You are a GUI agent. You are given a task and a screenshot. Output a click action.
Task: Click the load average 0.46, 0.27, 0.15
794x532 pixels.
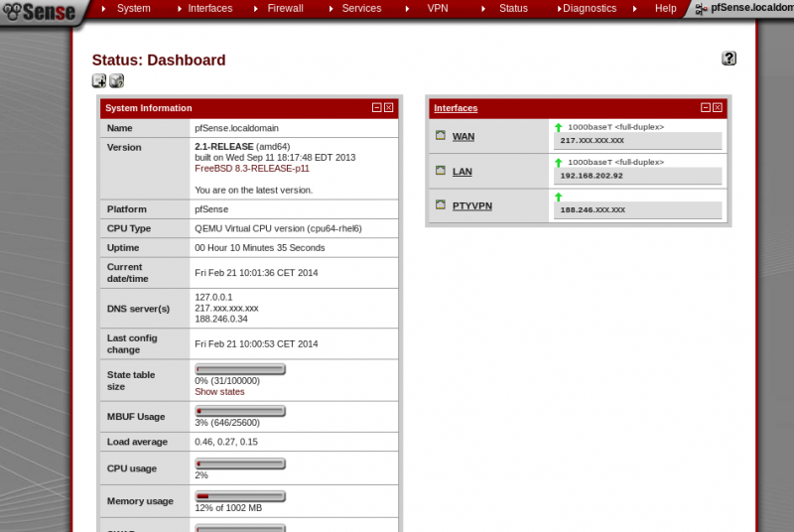(226, 442)
